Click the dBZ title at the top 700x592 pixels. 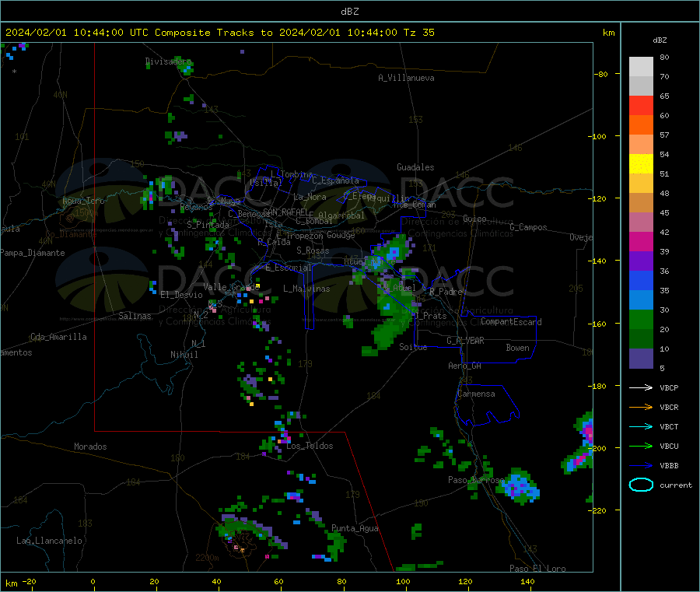tap(349, 11)
